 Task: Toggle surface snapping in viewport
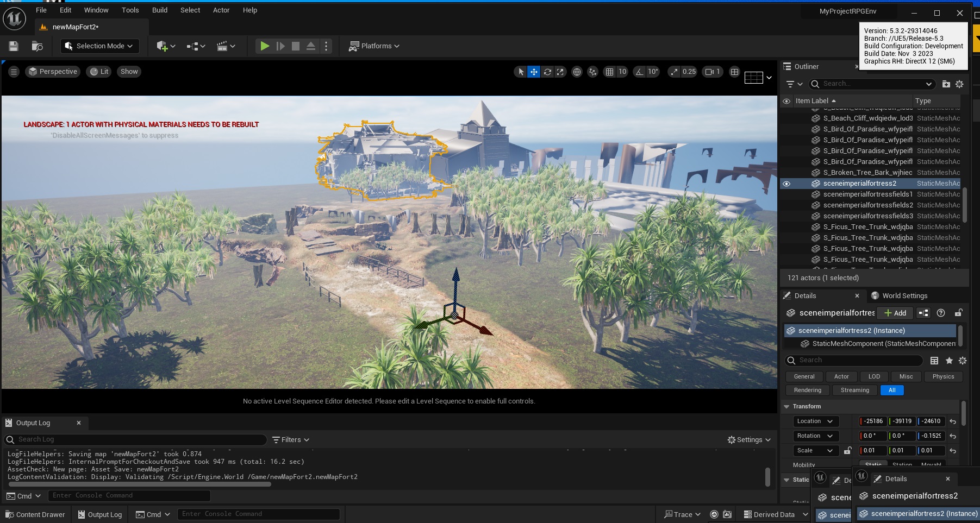point(592,72)
